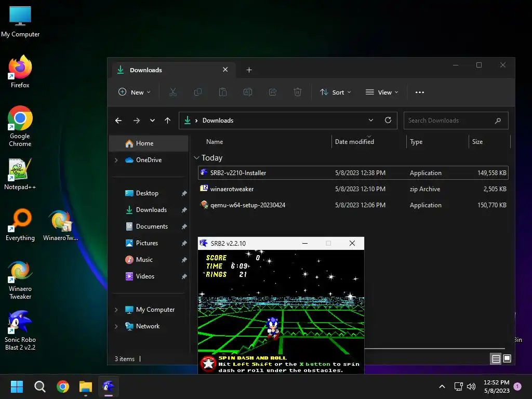Collapse the Today group

pyautogui.click(x=196, y=158)
